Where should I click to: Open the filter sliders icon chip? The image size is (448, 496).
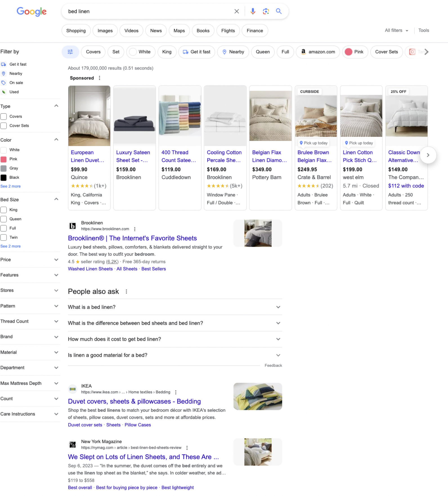pos(70,52)
